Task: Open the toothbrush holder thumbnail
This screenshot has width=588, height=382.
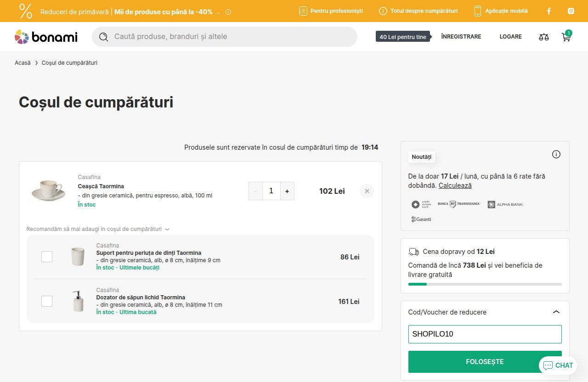Action: coord(78,257)
